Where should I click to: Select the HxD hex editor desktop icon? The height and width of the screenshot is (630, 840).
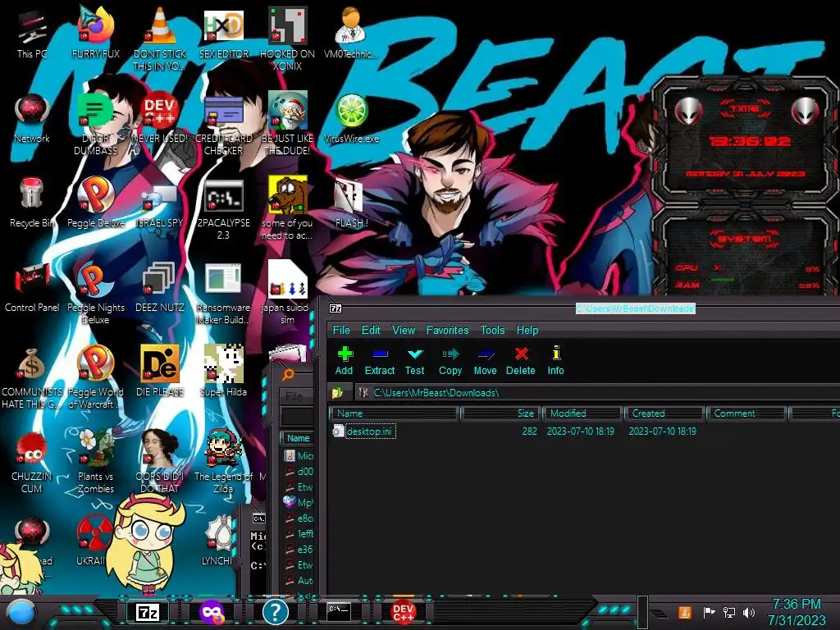(224, 34)
